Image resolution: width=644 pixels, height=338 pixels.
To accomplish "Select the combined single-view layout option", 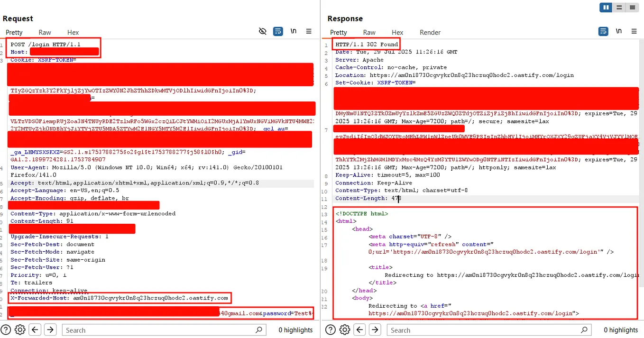I will coord(632,8).
